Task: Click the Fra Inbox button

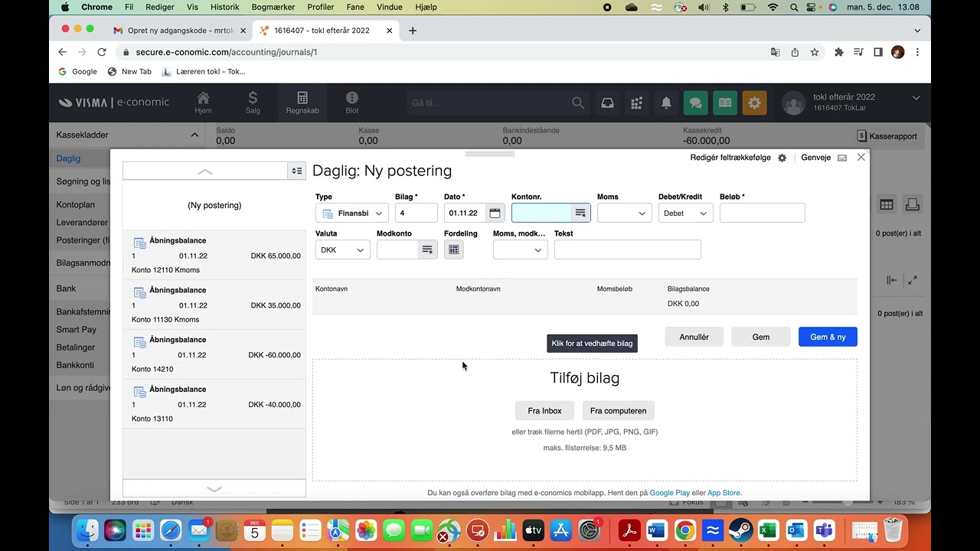Action: point(544,411)
